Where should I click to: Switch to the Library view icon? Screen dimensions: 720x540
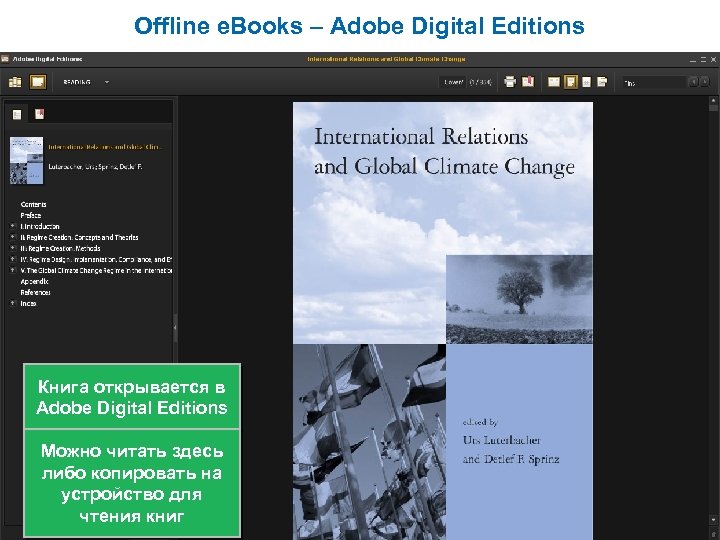[x=15, y=82]
